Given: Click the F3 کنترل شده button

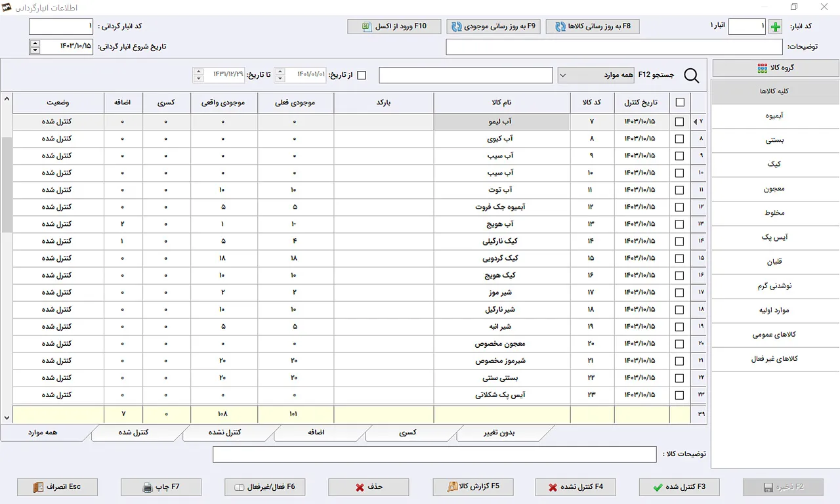Looking at the screenshot, I should [679, 487].
